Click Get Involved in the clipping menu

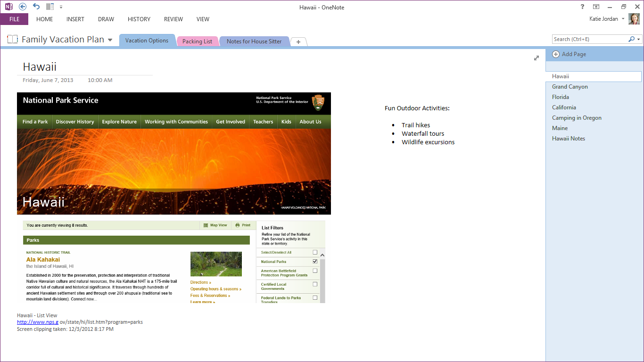[x=231, y=122]
